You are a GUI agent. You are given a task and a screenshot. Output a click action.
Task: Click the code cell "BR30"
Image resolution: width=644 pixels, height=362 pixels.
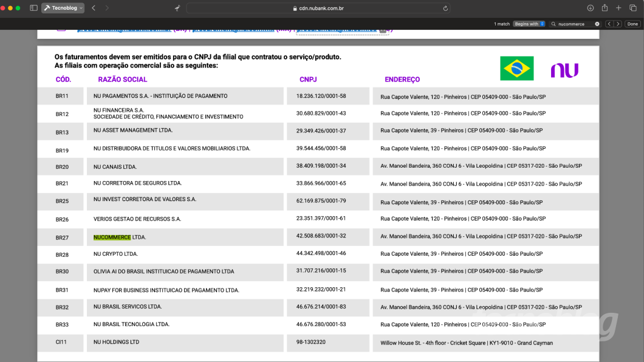click(62, 271)
